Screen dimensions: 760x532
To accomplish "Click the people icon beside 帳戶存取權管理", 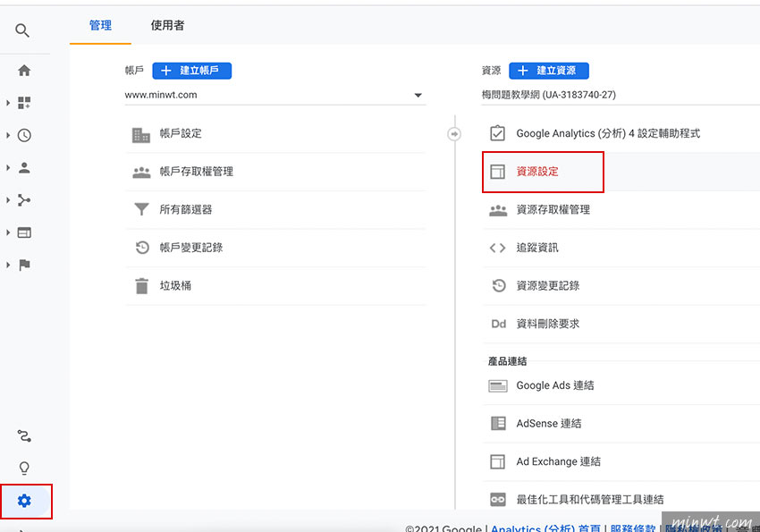I will pyautogui.click(x=141, y=172).
